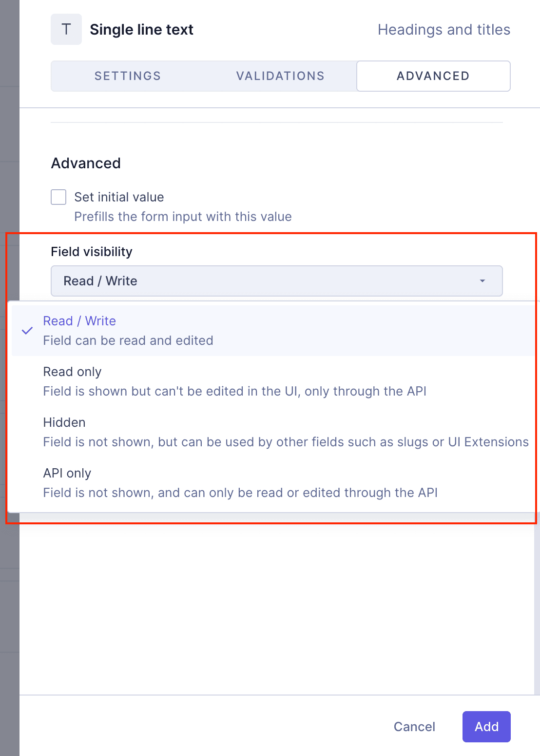Screen dimensions: 540x756
Task: Click the Add button
Action: [486, 727]
